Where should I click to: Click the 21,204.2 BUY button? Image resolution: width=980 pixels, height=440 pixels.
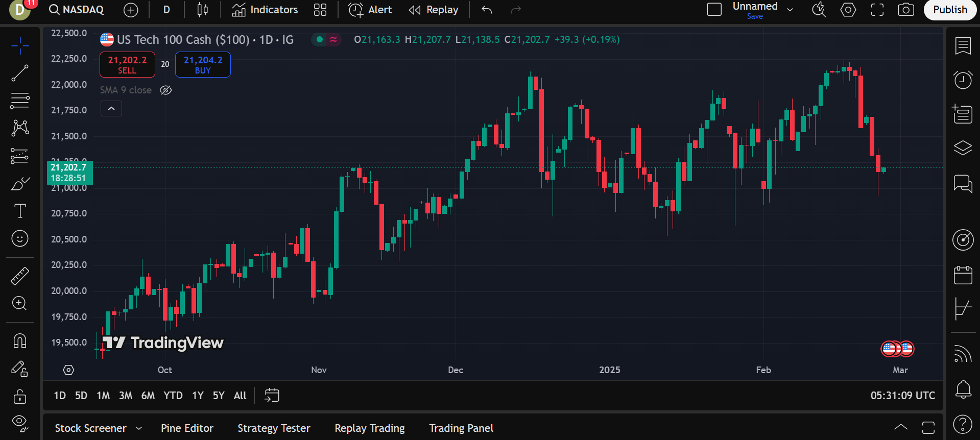point(203,65)
